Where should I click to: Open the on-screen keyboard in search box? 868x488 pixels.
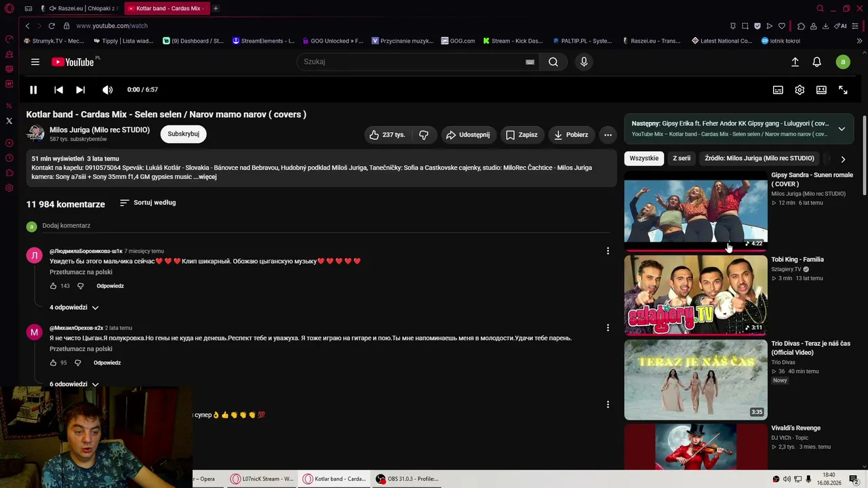tap(530, 62)
